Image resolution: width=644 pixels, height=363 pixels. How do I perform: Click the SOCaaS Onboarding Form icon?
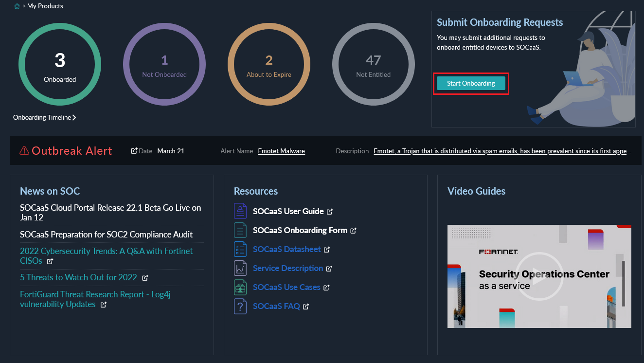[x=240, y=230]
